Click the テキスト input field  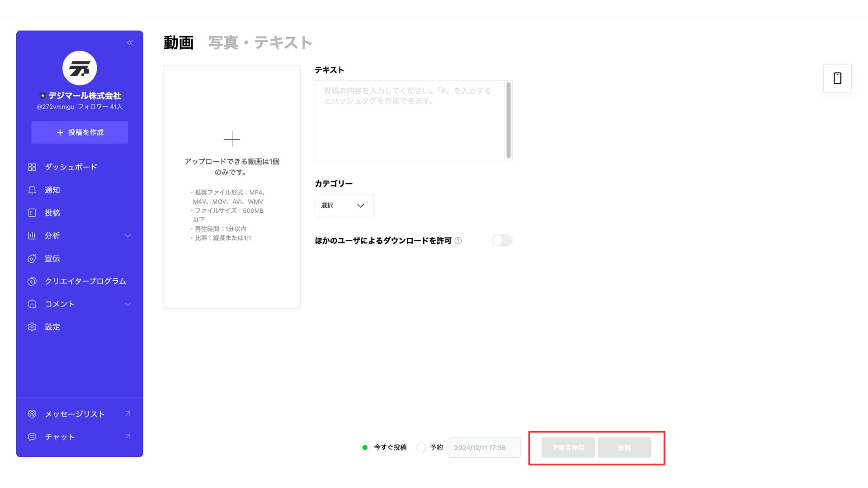coord(412,119)
